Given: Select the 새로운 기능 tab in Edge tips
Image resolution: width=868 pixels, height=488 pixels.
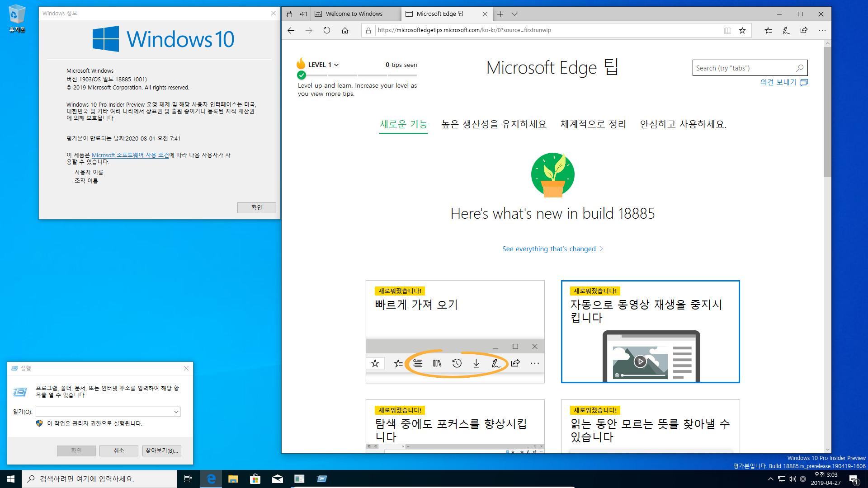Looking at the screenshot, I should (404, 123).
